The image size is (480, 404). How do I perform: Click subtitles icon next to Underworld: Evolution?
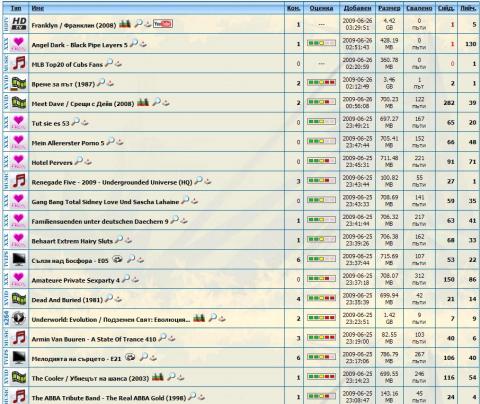pos(199,318)
